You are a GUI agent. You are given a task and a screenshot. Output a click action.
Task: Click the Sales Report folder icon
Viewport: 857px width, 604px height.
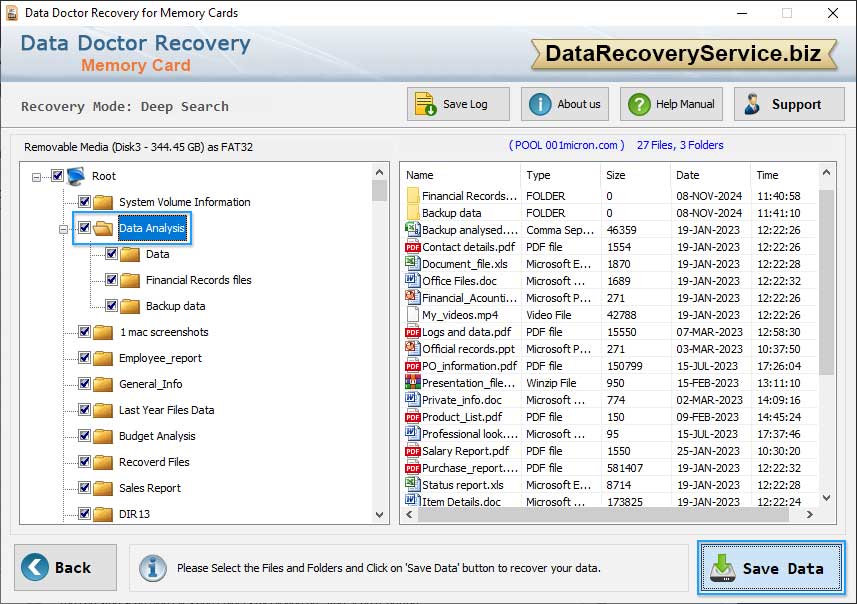103,488
